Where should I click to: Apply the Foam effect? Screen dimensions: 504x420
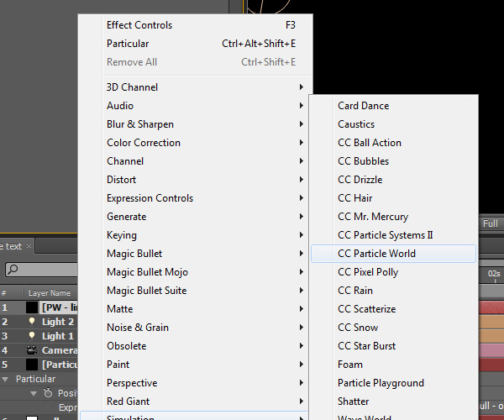tap(393, 364)
